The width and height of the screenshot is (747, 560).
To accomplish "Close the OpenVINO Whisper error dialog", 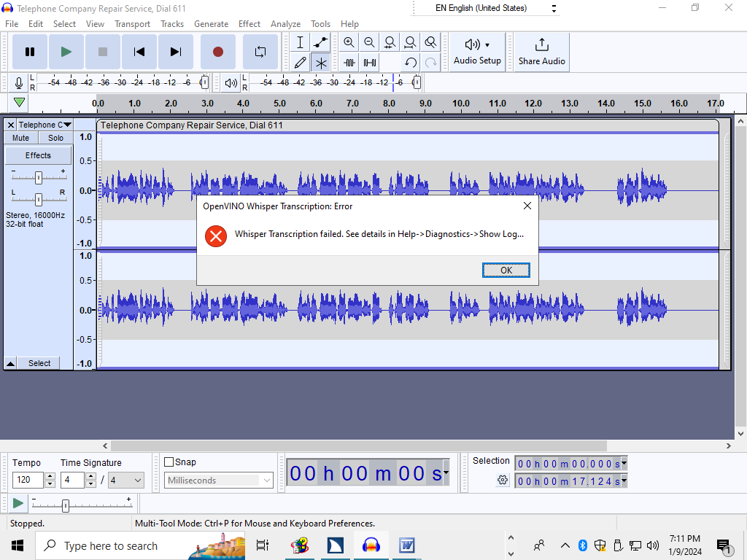I will click(527, 206).
